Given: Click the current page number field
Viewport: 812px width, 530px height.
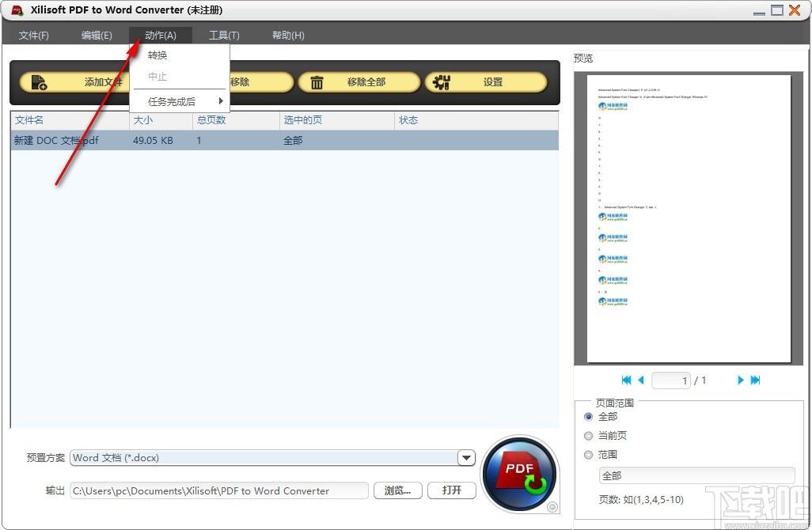Looking at the screenshot, I should point(670,380).
